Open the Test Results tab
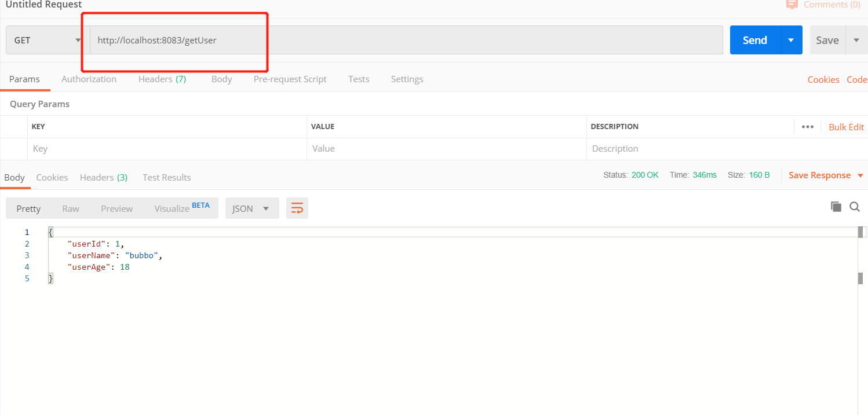This screenshot has height=415, width=868. (x=167, y=178)
